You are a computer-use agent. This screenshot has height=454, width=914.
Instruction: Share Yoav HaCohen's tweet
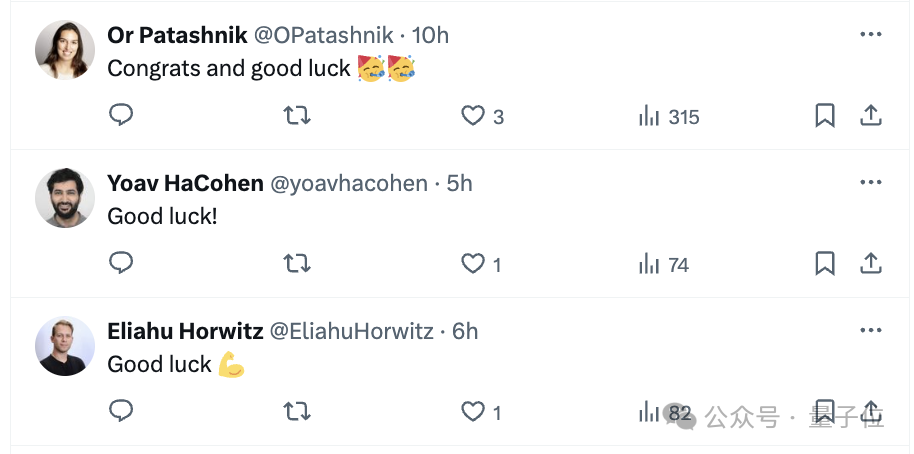(871, 264)
